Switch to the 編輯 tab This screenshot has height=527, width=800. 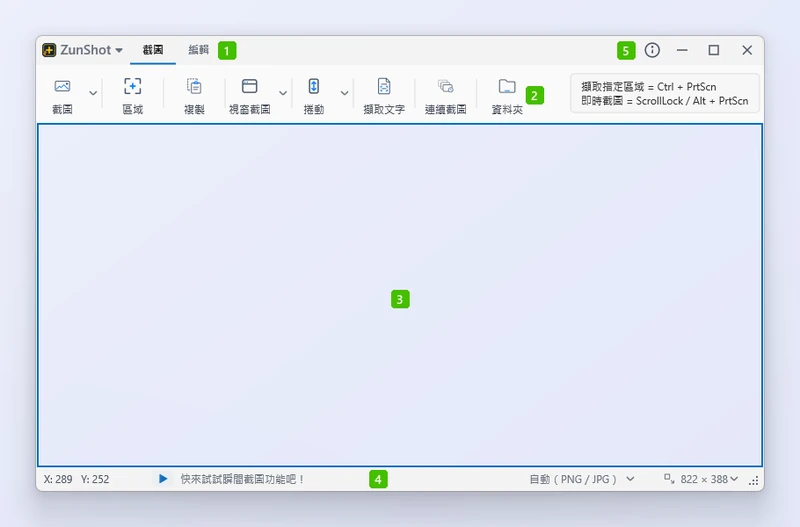pyautogui.click(x=198, y=50)
